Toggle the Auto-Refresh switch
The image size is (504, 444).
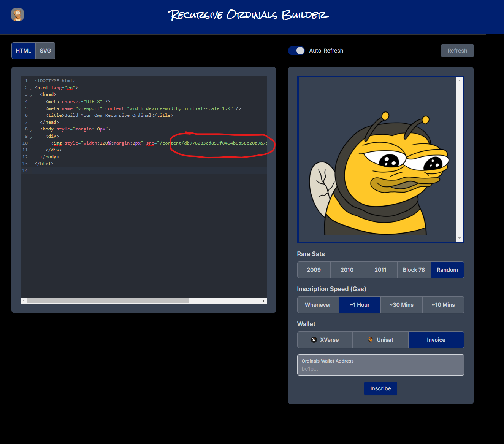[x=296, y=51]
